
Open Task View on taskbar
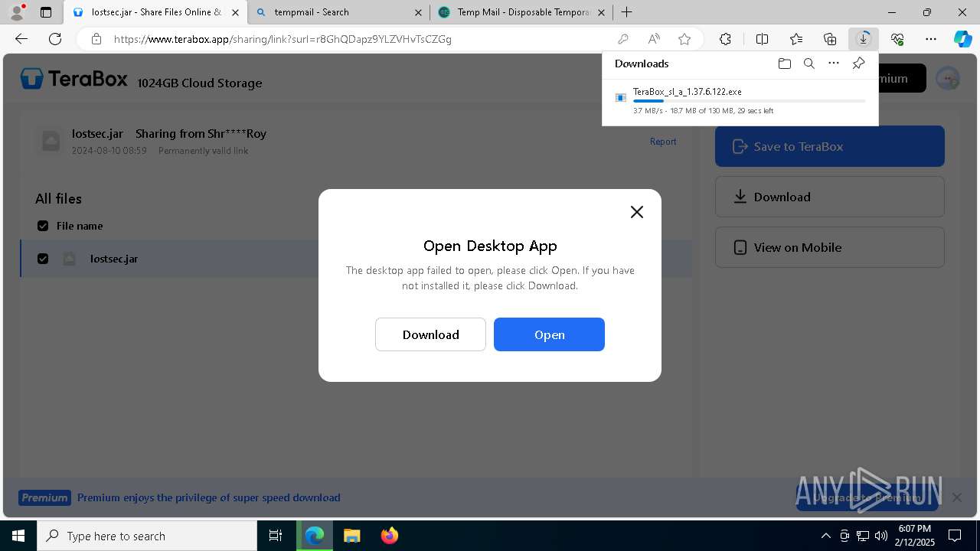[276, 536]
